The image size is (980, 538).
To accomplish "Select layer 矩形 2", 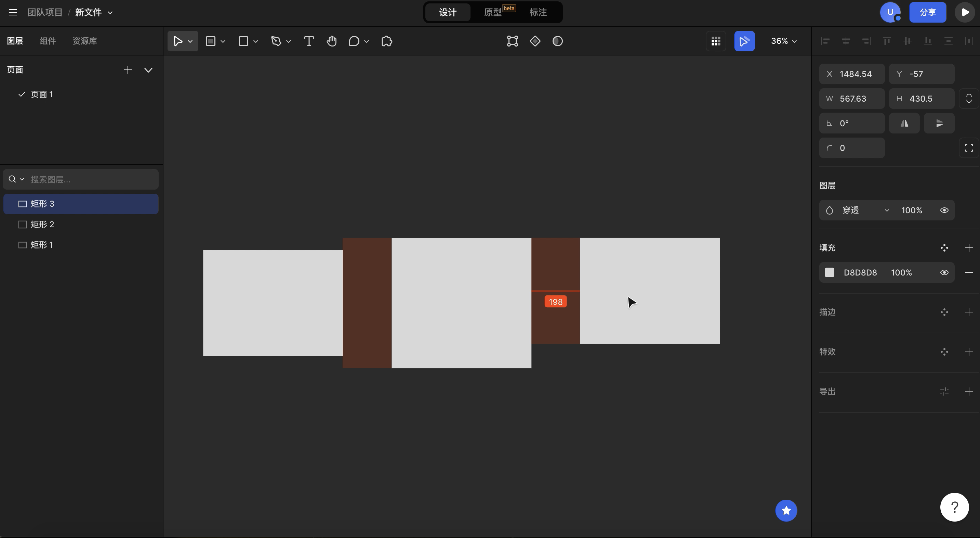I will tap(81, 225).
